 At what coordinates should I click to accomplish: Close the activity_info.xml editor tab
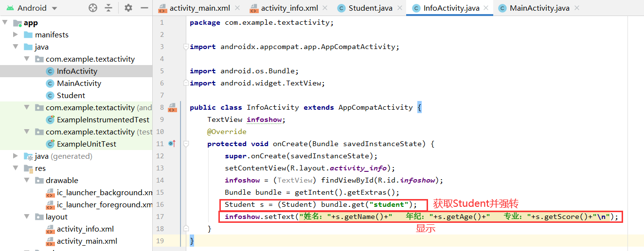[x=326, y=8]
